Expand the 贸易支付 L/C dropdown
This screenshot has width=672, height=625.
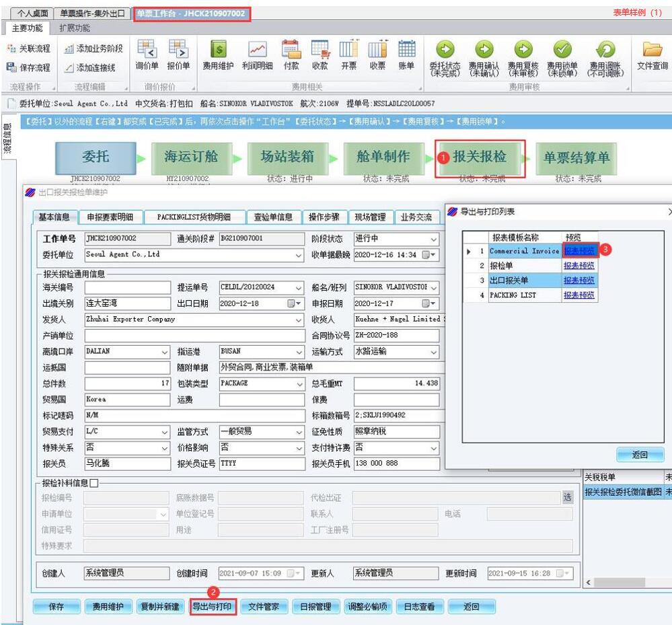(x=165, y=432)
